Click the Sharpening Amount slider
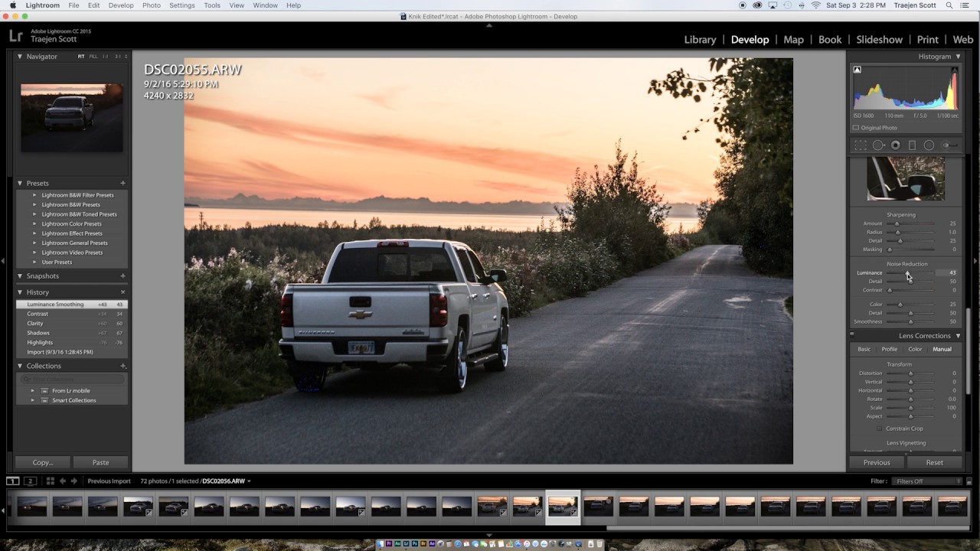The image size is (980, 551). pyautogui.click(x=897, y=223)
